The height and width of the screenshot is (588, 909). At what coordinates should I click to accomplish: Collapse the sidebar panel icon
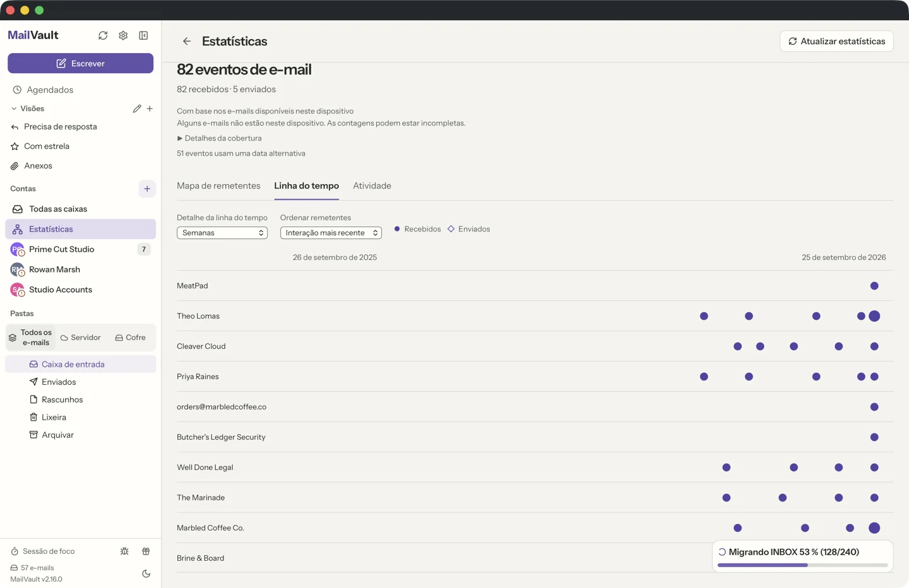tap(143, 35)
